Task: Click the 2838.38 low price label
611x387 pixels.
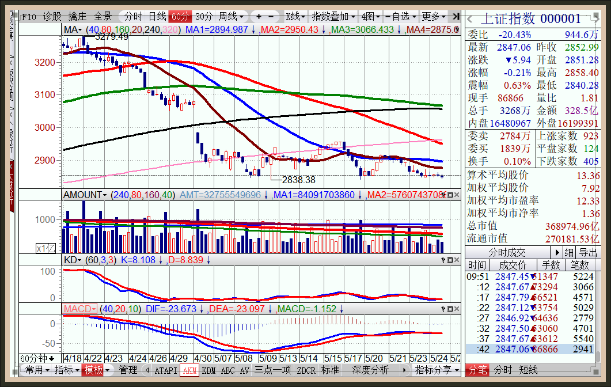Action: coord(298,180)
